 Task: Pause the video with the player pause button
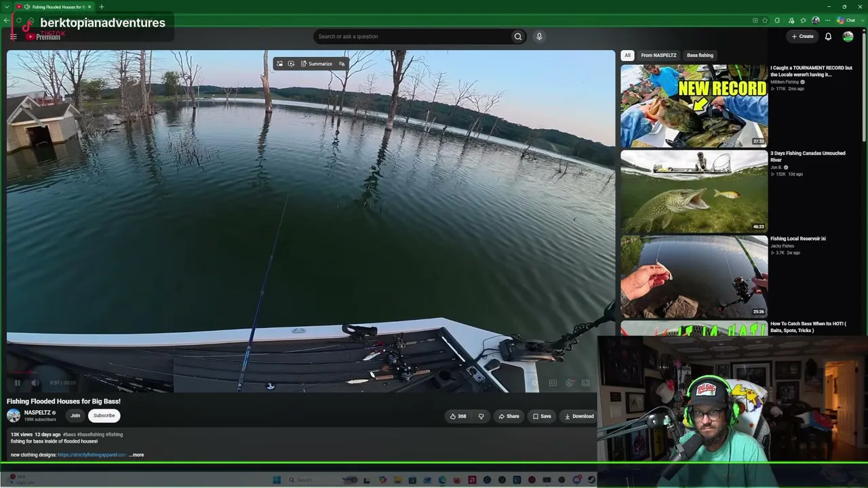click(17, 383)
